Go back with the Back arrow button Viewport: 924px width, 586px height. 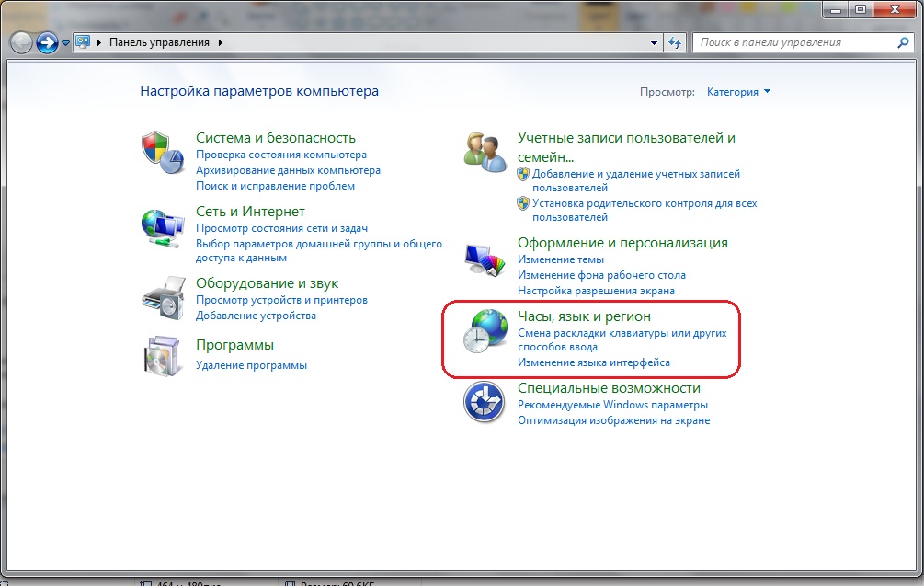point(21,42)
